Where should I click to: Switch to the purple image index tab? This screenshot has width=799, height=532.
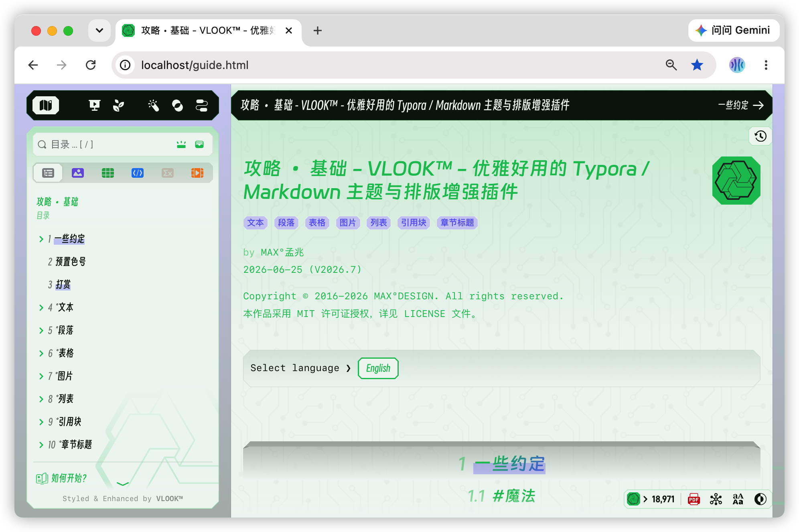pyautogui.click(x=78, y=173)
